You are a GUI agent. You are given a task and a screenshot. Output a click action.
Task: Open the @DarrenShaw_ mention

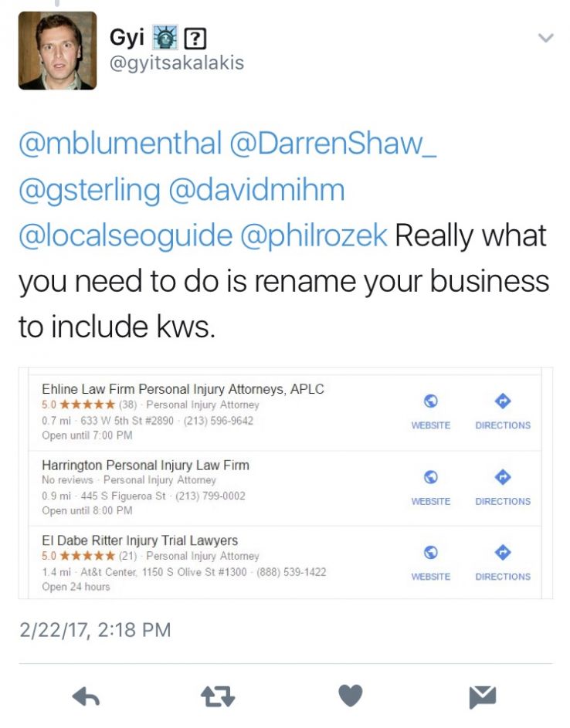click(x=333, y=143)
